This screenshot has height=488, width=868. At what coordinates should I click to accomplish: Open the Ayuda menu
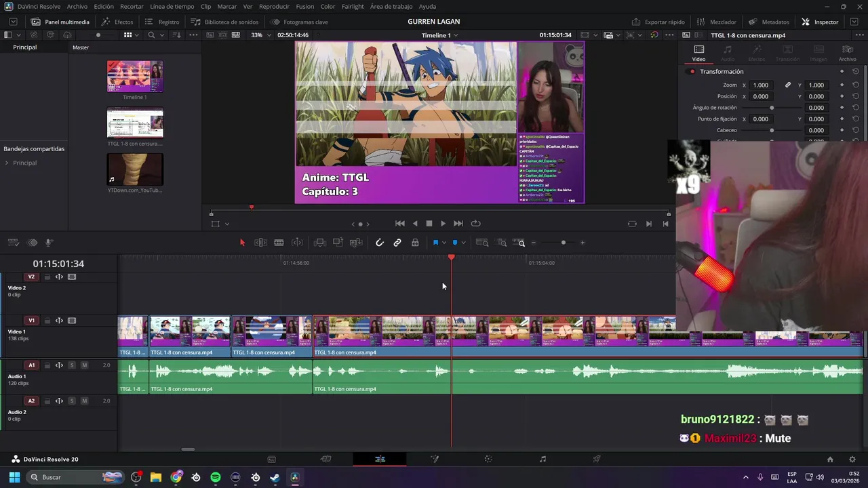click(x=427, y=6)
